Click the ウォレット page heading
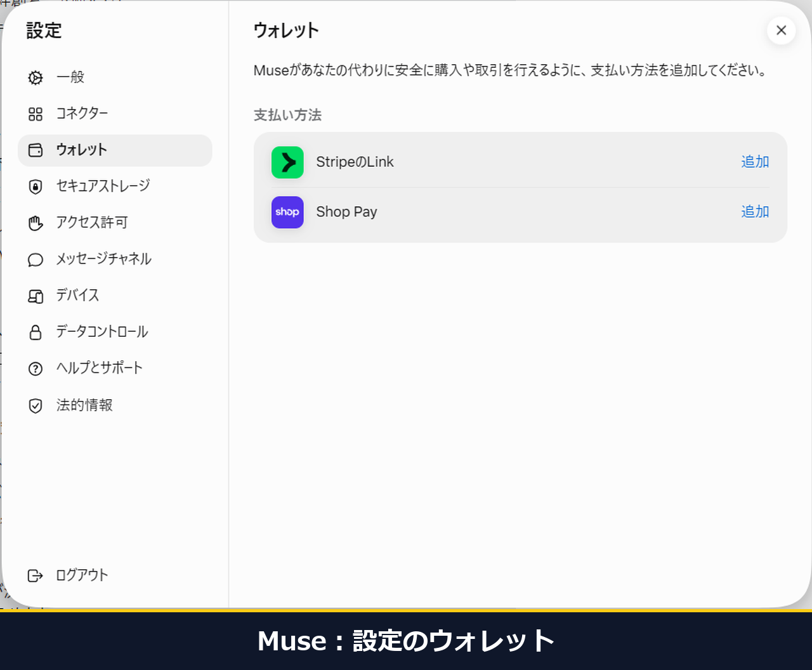 coord(286,30)
